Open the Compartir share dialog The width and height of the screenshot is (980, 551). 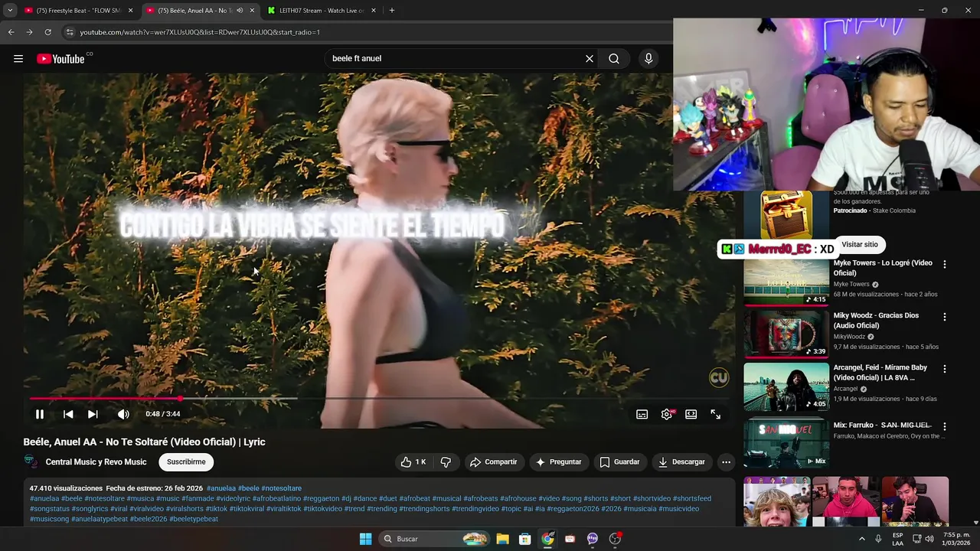pyautogui.click(x=493, y=462)
